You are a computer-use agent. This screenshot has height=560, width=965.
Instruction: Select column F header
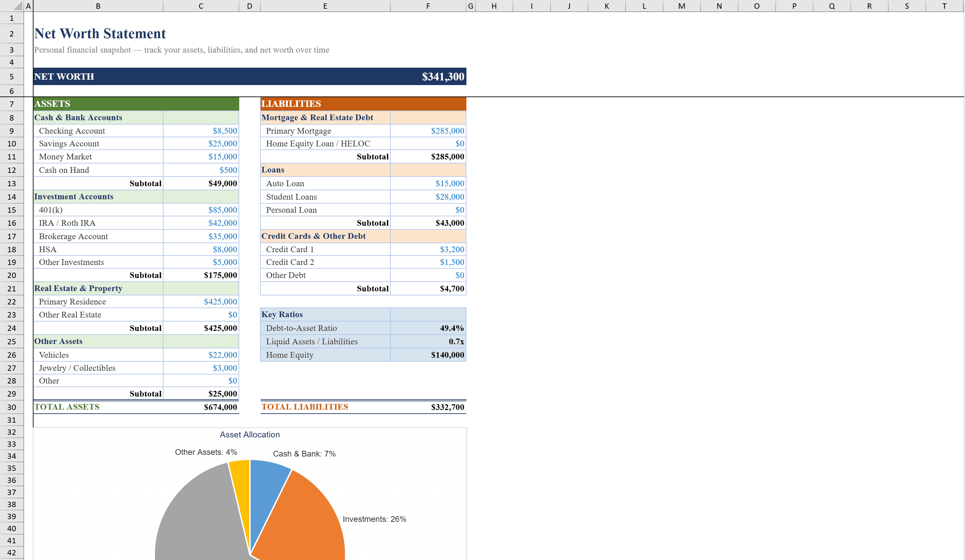tap(428, 6)
